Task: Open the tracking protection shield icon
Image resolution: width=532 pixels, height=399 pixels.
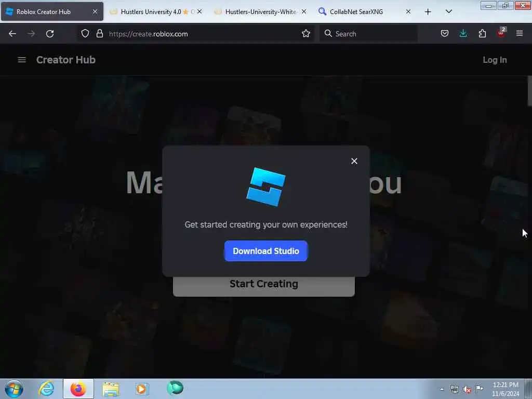Action: point(85,34)
